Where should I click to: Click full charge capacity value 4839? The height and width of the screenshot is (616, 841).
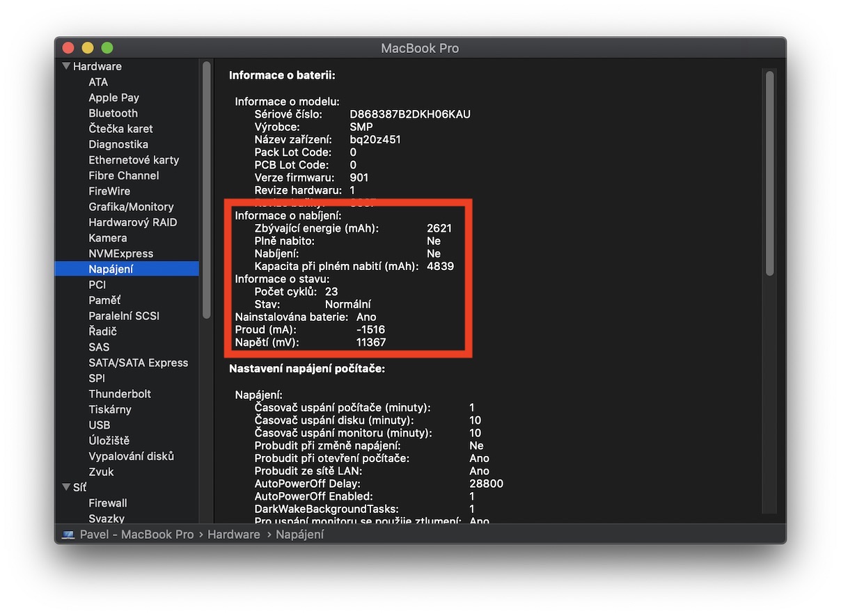440,266
